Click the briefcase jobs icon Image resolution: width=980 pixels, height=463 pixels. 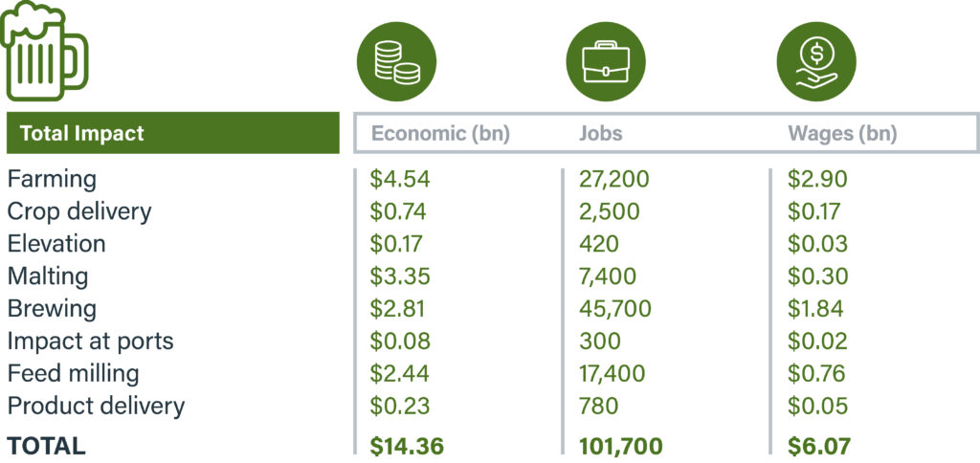tap(605, 61)
